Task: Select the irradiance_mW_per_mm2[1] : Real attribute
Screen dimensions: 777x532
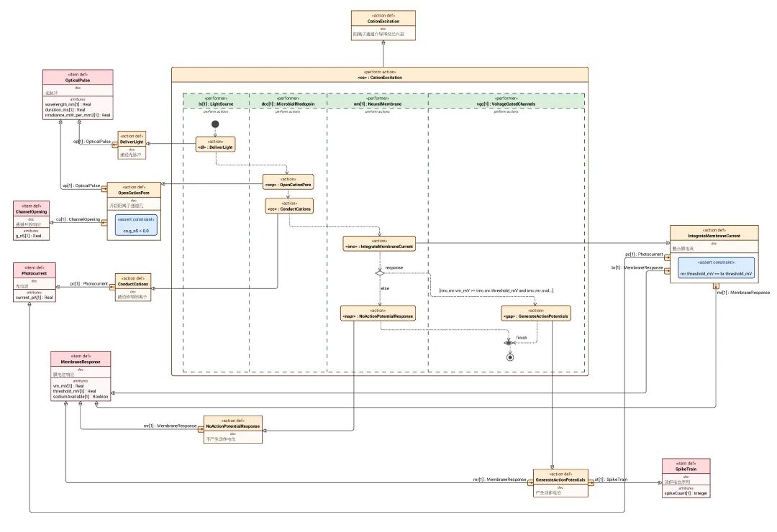Action: pos(78,115)
